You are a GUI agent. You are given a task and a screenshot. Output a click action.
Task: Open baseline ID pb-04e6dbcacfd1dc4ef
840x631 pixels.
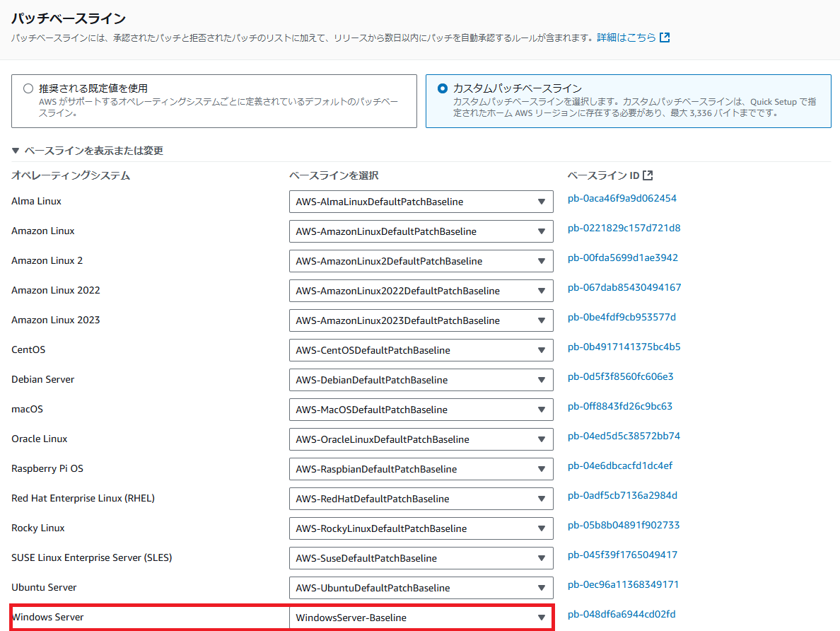[x=620, y=465]
